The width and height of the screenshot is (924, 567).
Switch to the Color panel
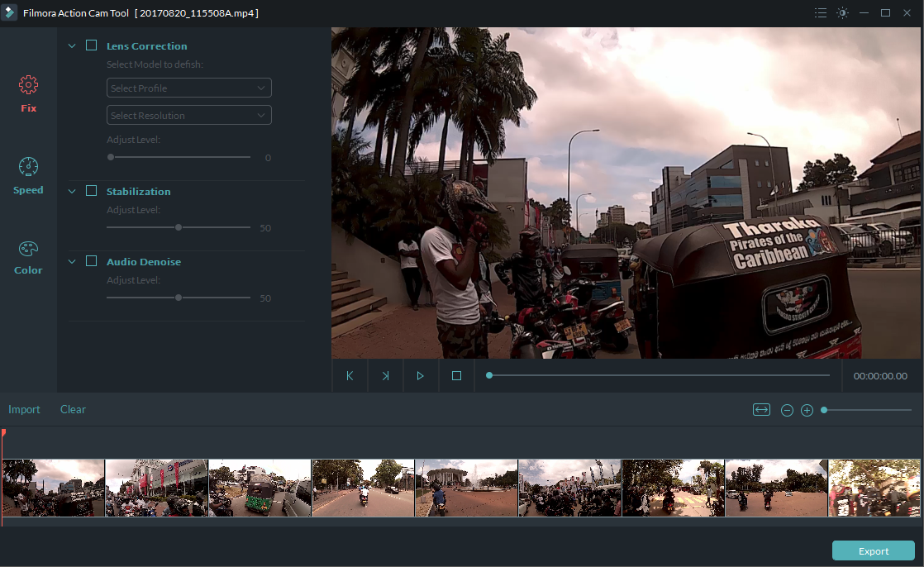tap(28, 257)
